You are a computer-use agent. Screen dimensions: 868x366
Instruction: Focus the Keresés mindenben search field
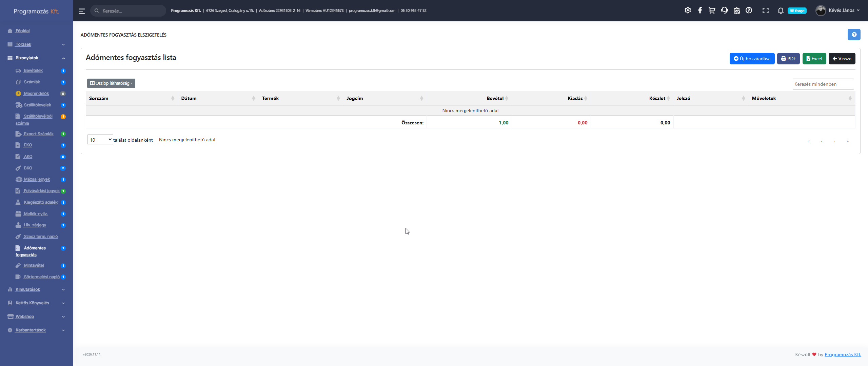tap(823, 84)
